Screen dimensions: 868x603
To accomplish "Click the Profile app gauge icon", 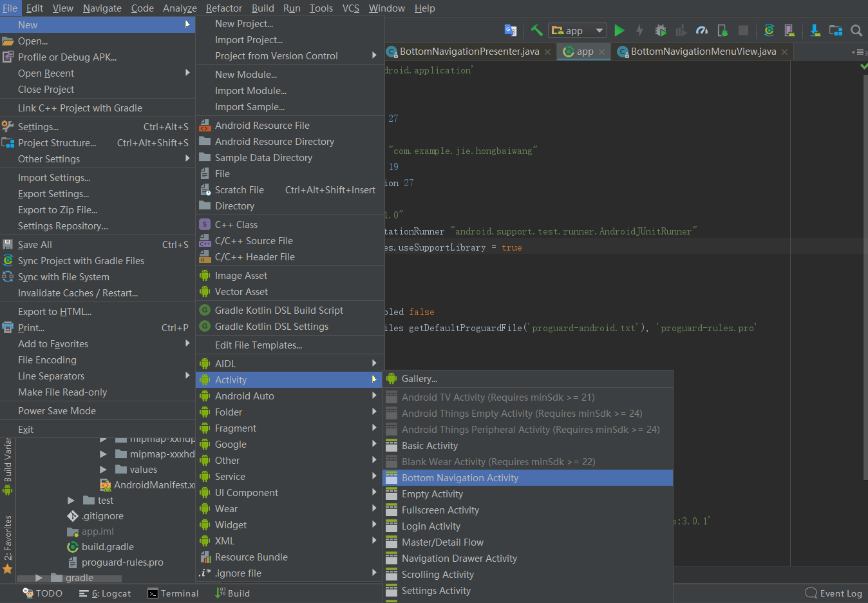I will 702,30.
